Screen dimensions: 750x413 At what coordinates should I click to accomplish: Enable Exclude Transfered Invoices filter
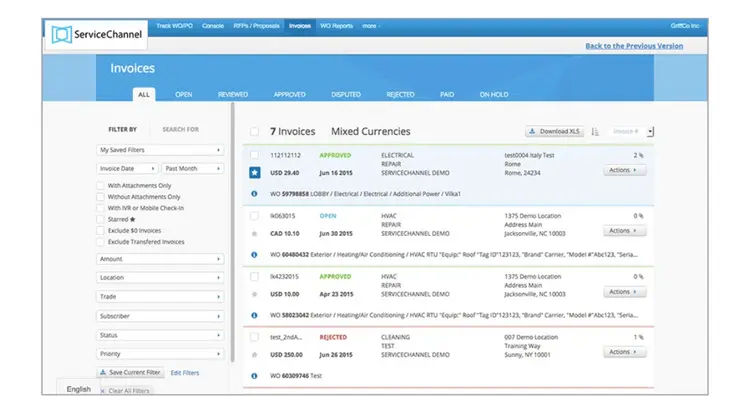point(100,242)
